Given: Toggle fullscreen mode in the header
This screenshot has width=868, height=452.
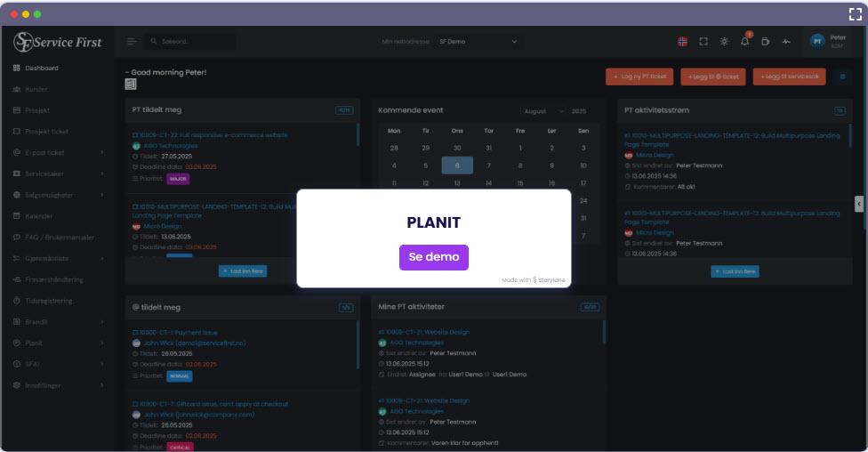Looking at the screenshot, I should point(703,42).
